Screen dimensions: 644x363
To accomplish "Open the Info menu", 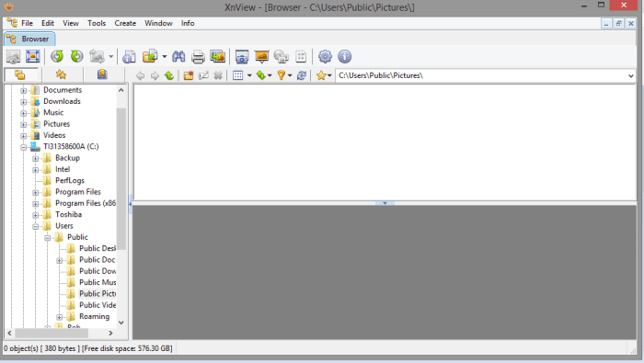I will [188, 23].
